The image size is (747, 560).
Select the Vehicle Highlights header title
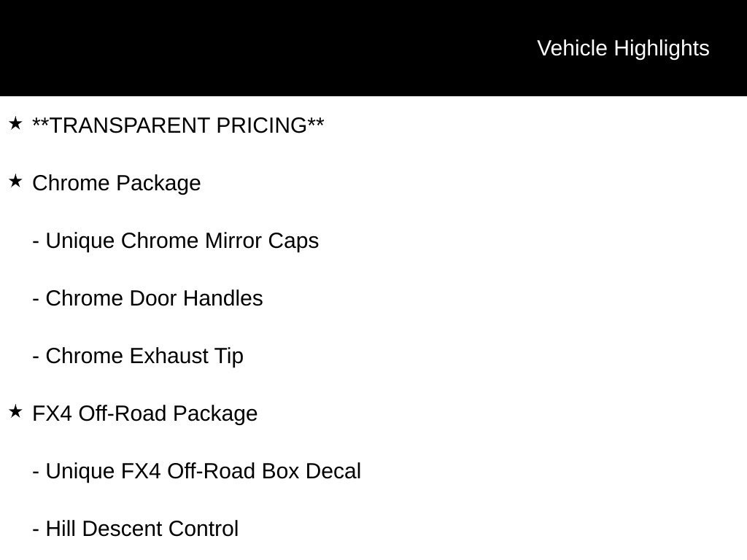(x=623, y=49)
